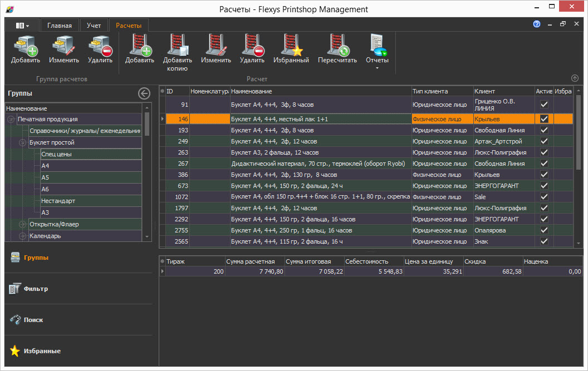Select the Расчеты tab

[x=129, y=26]
